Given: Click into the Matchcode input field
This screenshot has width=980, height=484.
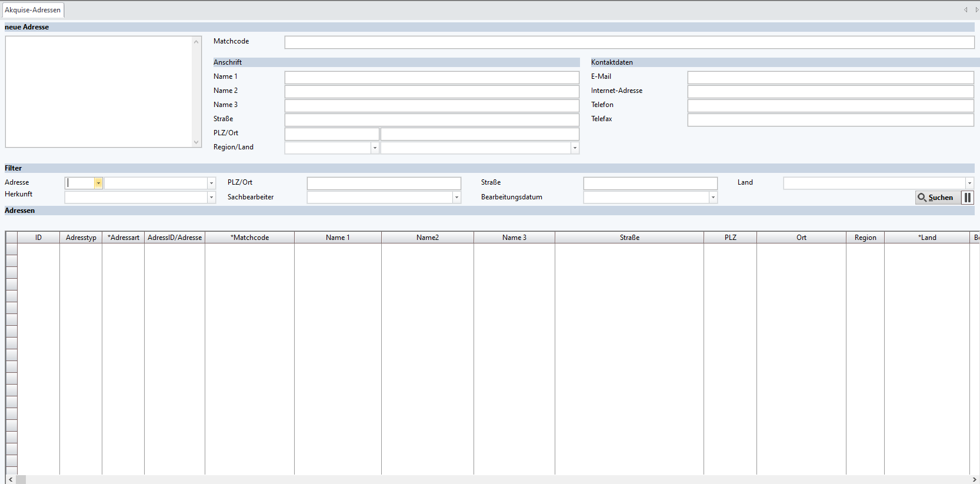Looking at the screenshot, I should [629, 42].
